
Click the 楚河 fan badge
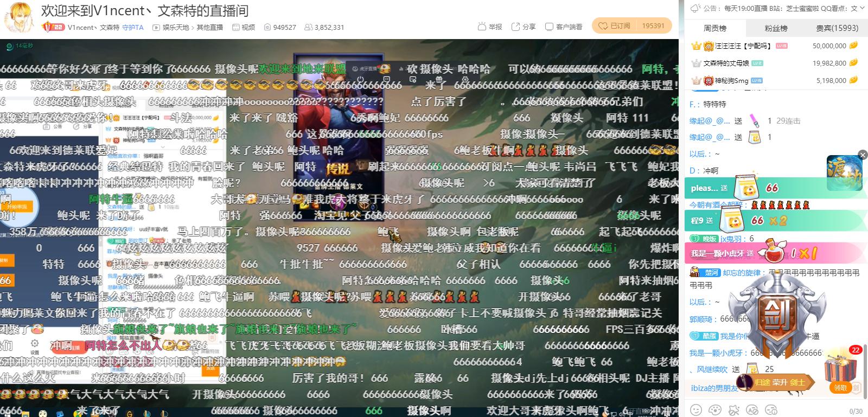(x=705, y=273)
